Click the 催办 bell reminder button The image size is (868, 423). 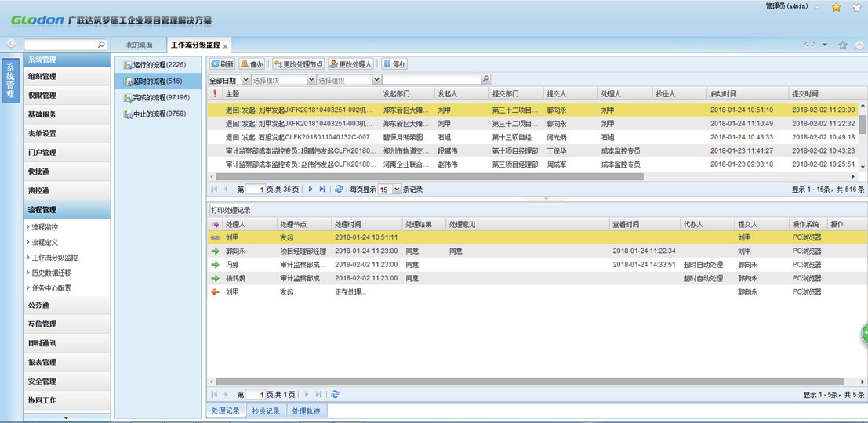tap(252, 64)
